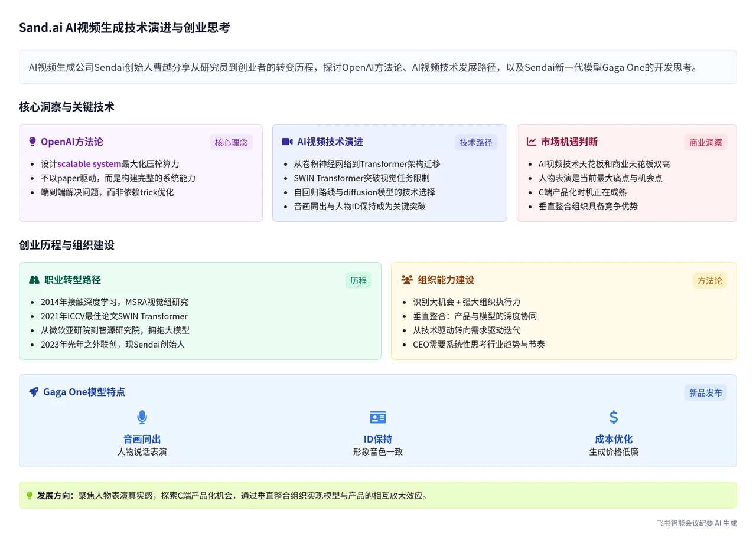Click the highlighted scalable system text
The width and height of the screenshot is (756, 537).
89,164
